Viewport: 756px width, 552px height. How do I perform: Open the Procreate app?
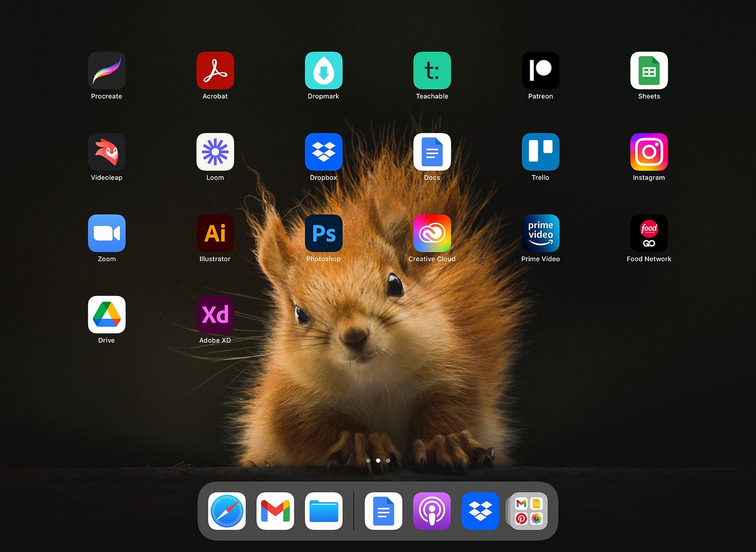(x=106, y=71)
